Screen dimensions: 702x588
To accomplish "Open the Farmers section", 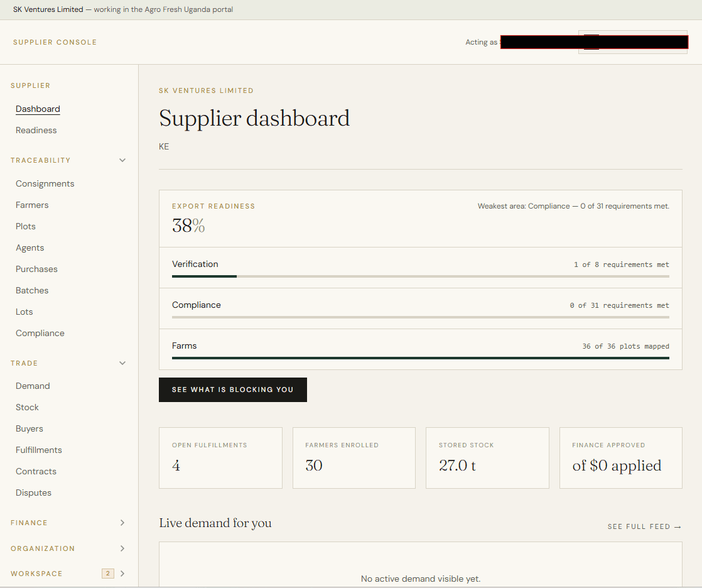I will (x=32, y=205).
